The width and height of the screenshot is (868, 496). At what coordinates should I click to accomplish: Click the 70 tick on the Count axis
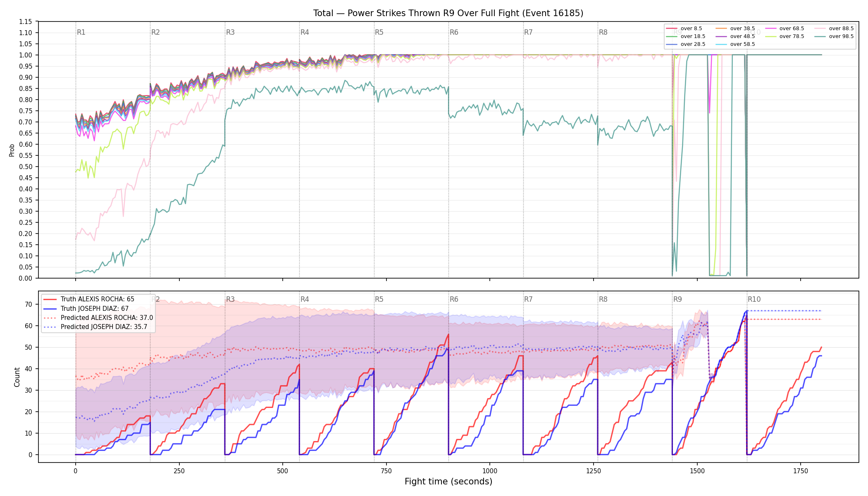click(x=29, y=304)
